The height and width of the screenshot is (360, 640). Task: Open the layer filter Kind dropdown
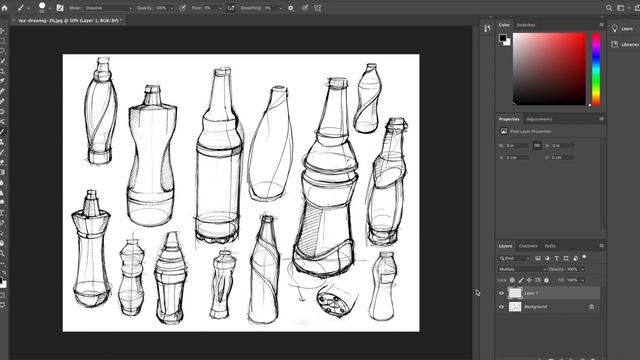[x=514, y=258]
